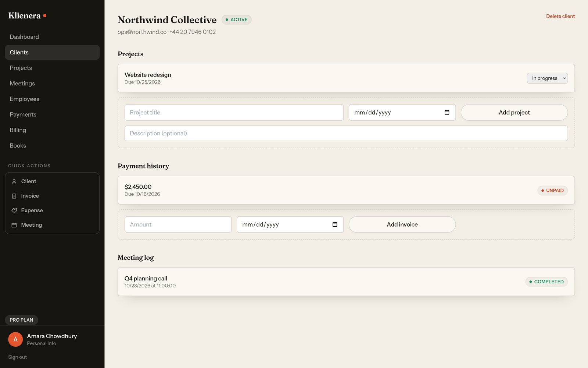Open the In progress status dropdown
Viewport: 588px width, 368px height.
pyautogui.click(x=547, y=78)
